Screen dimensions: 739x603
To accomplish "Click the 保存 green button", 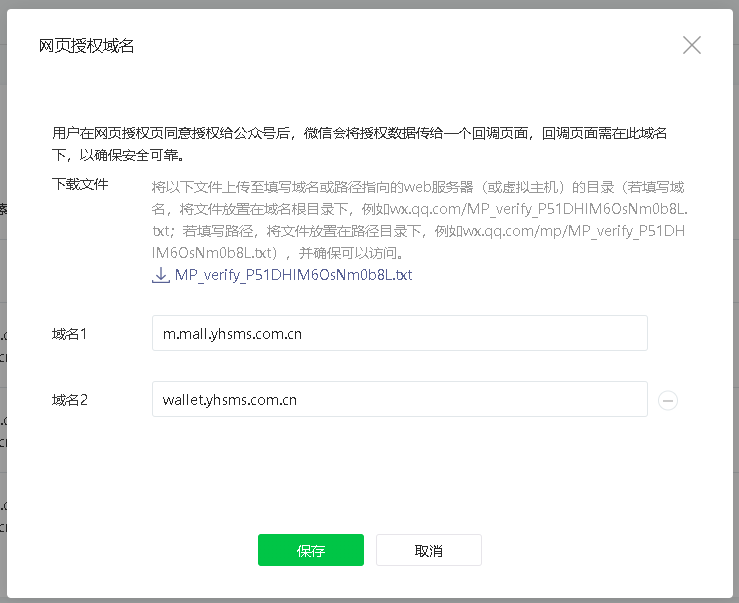I will point(310,551).
